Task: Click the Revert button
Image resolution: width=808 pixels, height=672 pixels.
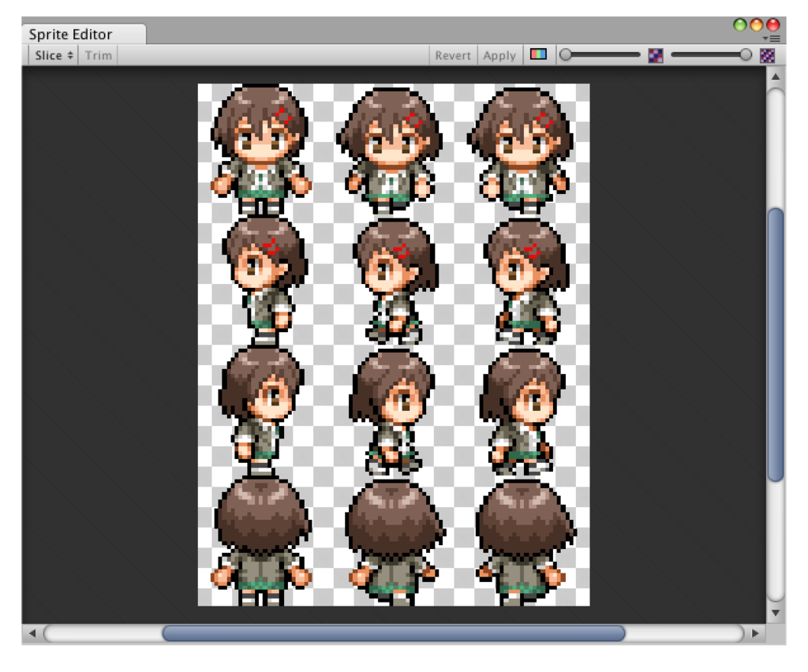Action: pyautogui.click(x=452, y=55)
